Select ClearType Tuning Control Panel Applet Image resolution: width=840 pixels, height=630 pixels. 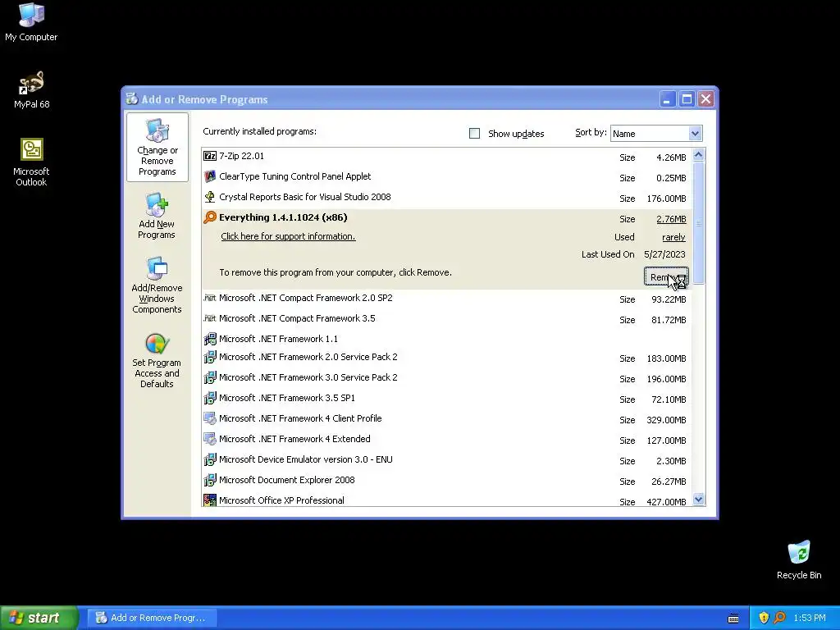click(x=447, y=177)
